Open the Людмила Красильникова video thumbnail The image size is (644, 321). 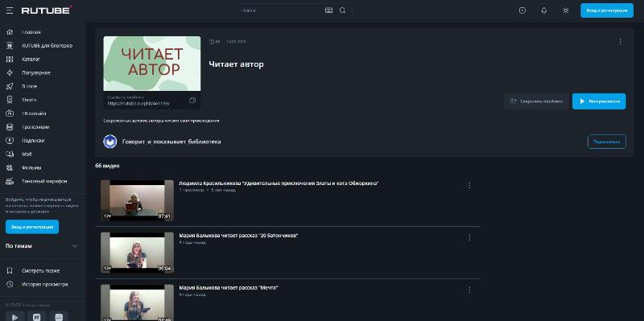[137, 200]
